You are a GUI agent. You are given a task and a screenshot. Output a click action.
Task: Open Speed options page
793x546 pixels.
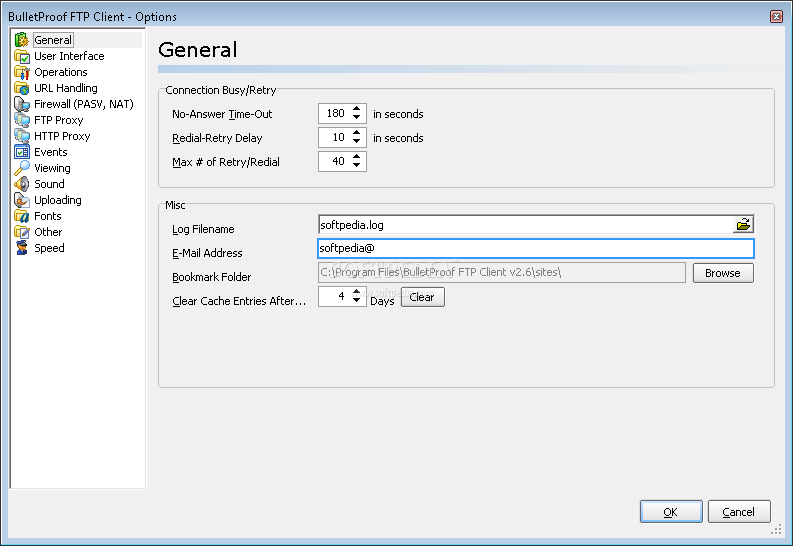coord(49,248)
